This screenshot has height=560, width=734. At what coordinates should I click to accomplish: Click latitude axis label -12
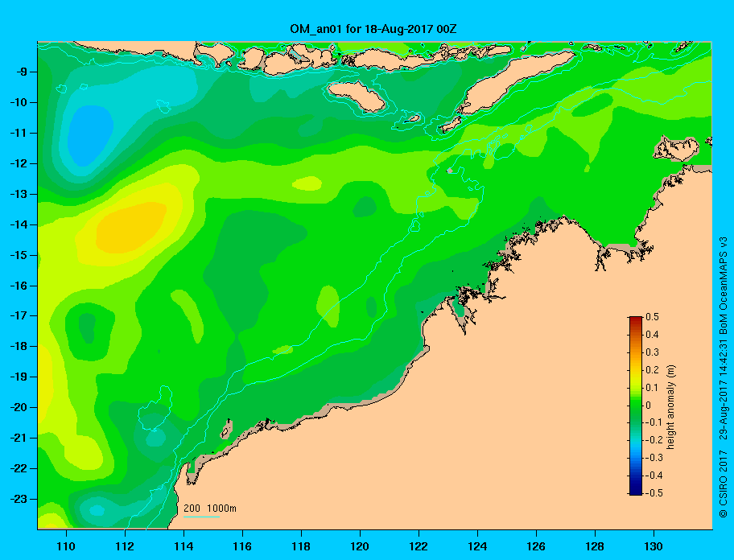point(18,164)
